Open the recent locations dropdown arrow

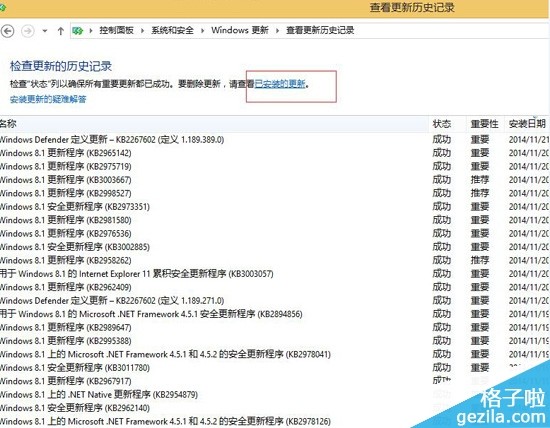click(x=45, y=31)
